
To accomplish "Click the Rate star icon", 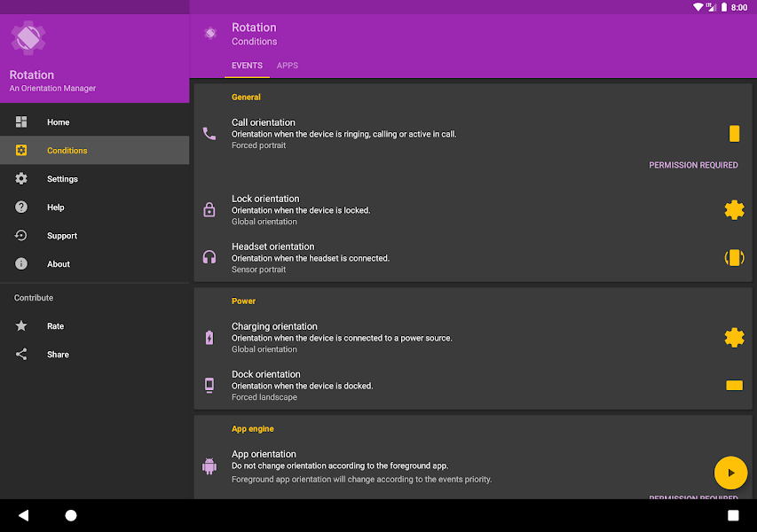I will click(x=21, y=326).
